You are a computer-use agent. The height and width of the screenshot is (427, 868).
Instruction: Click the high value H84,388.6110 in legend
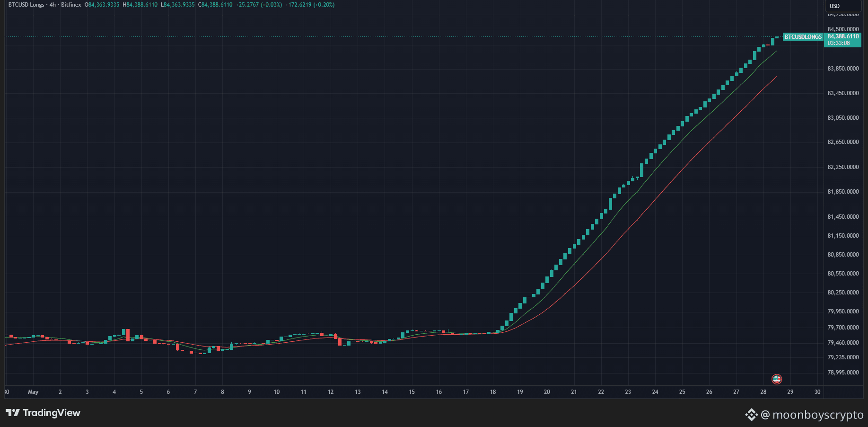pos(140,5)
